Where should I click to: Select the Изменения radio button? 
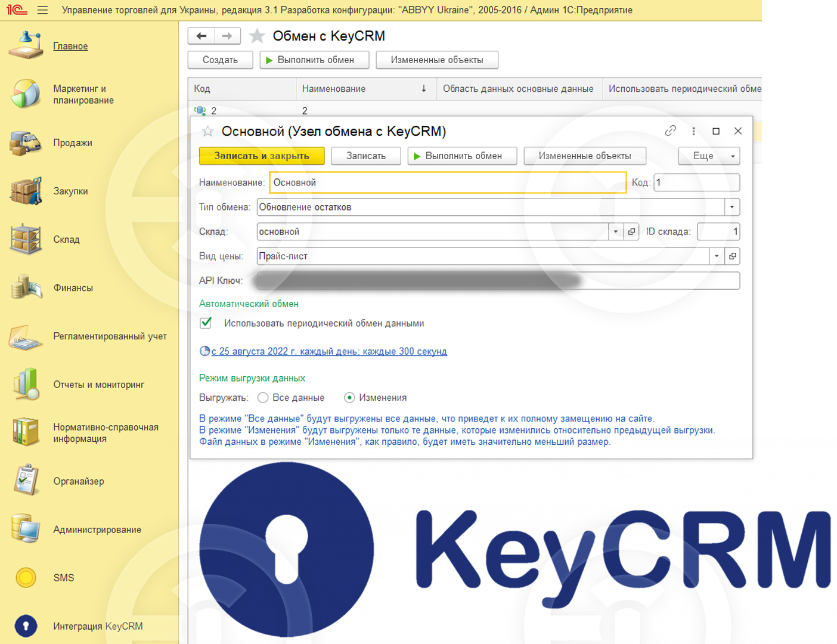tap(351, 397)
